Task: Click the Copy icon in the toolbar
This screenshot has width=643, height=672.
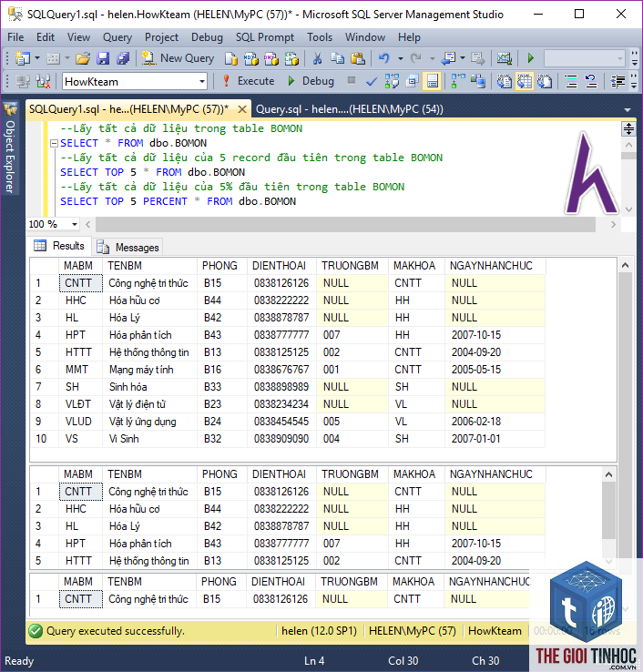Action: pyautogui.click(x=338, y=58)
